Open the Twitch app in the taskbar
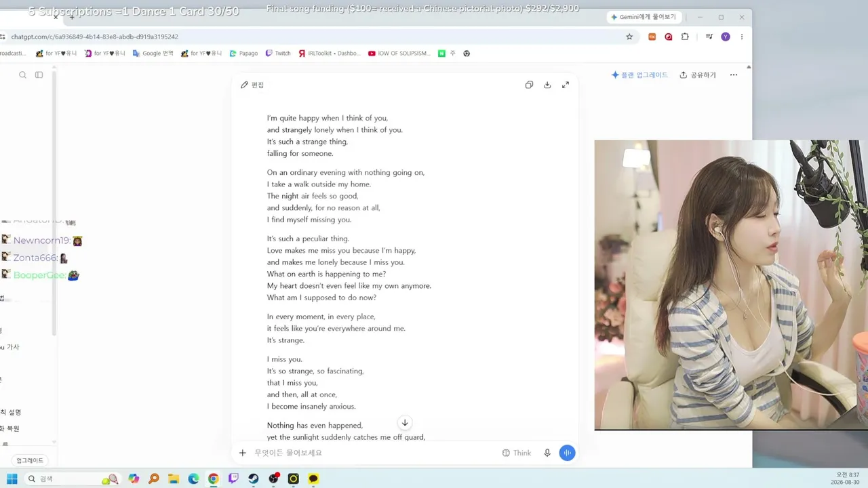This screenshot has height=488, width=868. click(233, 479)
